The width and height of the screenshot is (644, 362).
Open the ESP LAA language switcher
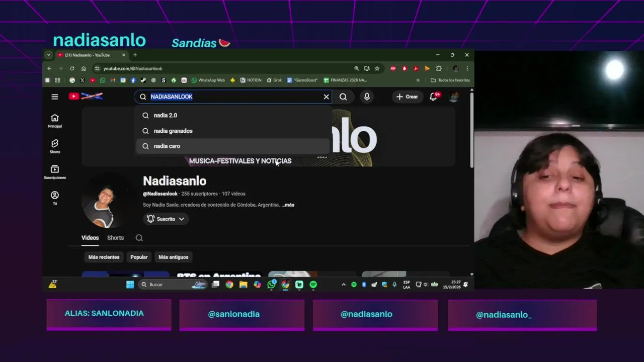[407, 285]
